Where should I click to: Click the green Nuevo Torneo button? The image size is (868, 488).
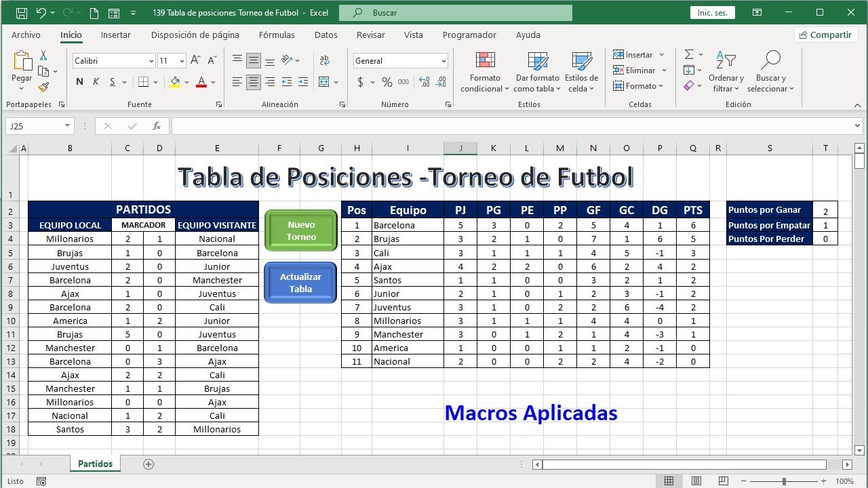301,230
